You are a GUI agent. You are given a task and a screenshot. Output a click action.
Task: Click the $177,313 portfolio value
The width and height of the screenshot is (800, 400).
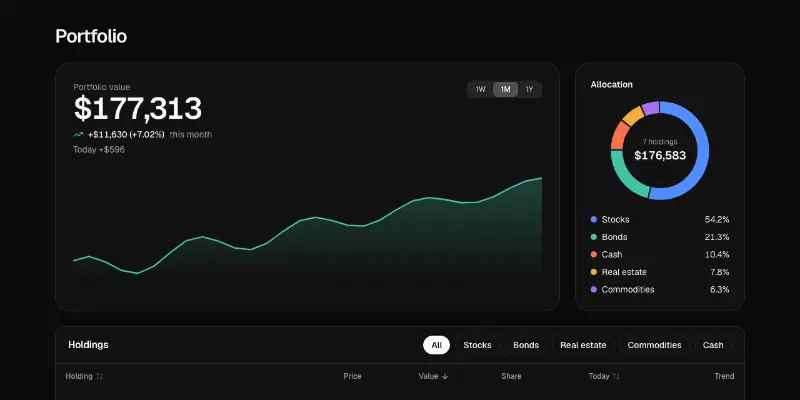click(138, 109)
